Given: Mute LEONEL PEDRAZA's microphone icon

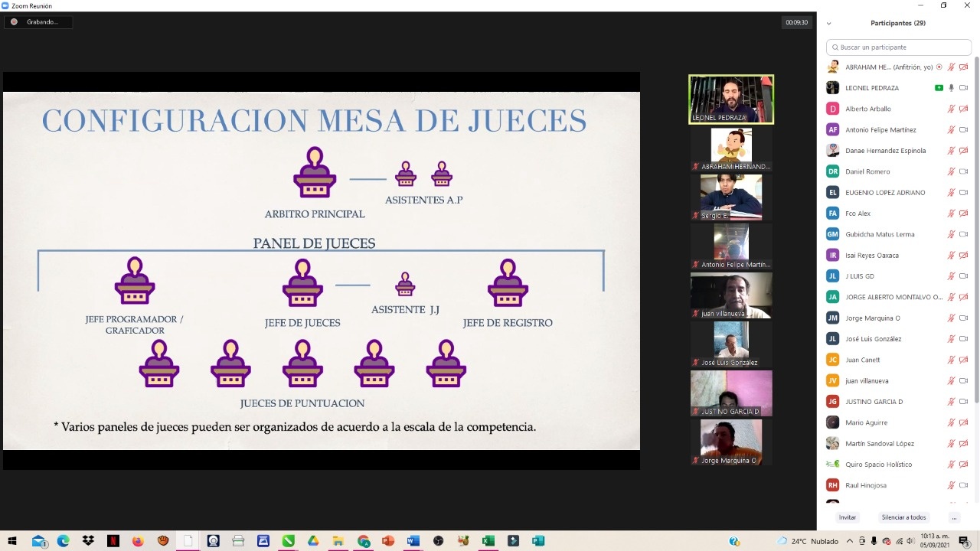Looking at the screenshot, I should pyautogui.click(x=952, y=88).
